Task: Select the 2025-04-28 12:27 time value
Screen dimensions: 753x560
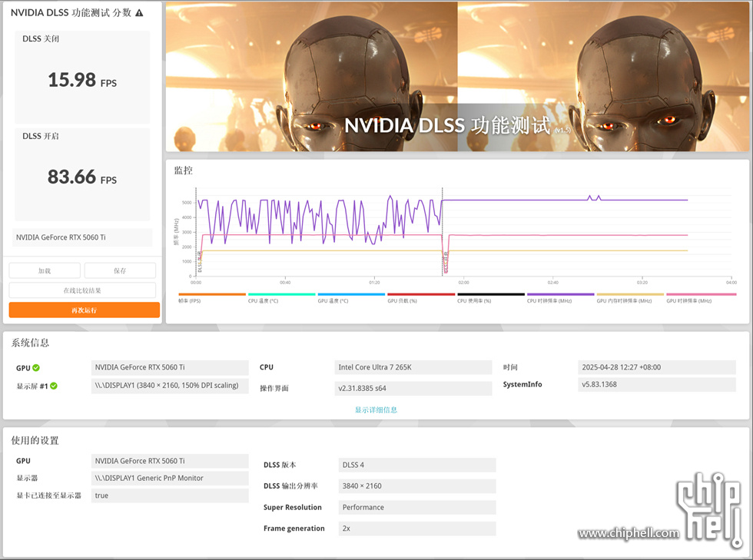Action: coord(656,367)
